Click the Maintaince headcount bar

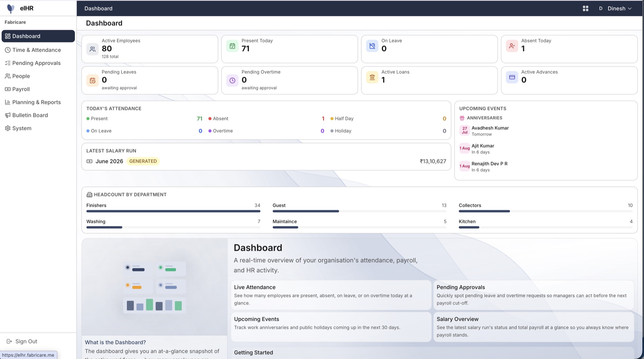(359, 227)
